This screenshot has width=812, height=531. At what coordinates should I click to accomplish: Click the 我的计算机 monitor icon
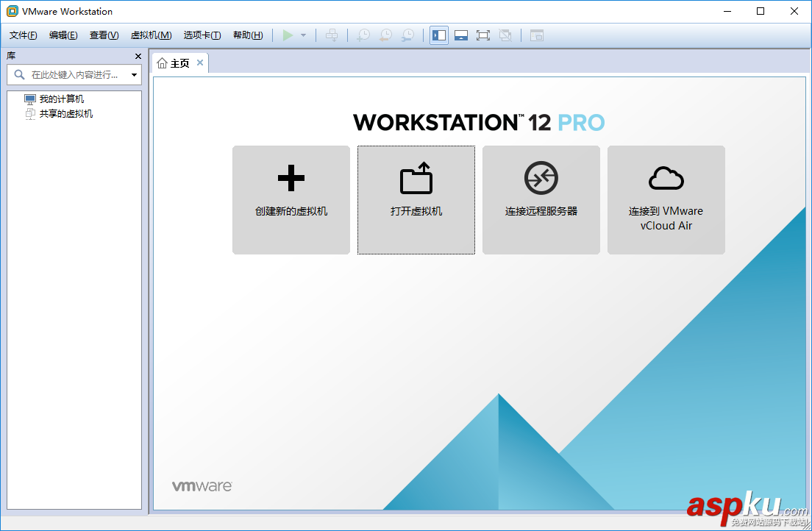pos(30,99)
